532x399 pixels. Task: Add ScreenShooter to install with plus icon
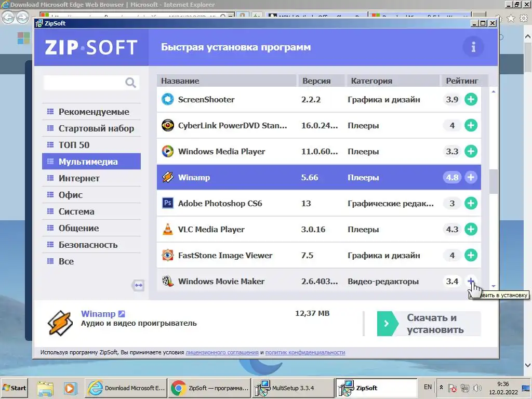point(471,99)
